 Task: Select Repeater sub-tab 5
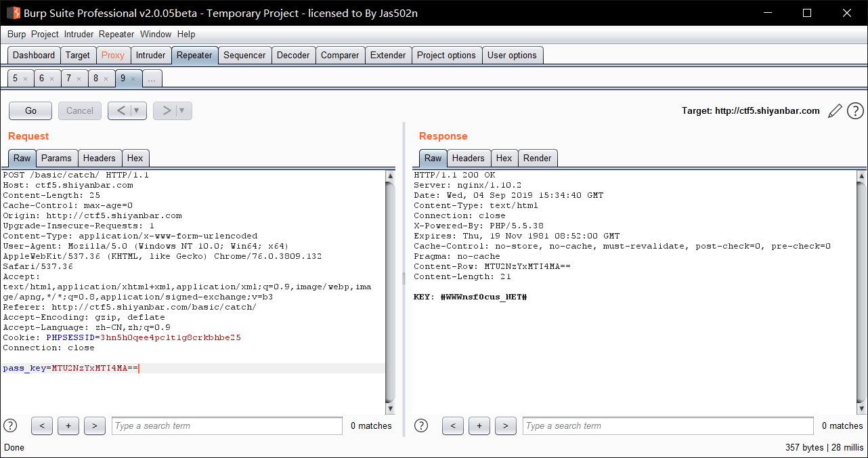pos(16,79)
